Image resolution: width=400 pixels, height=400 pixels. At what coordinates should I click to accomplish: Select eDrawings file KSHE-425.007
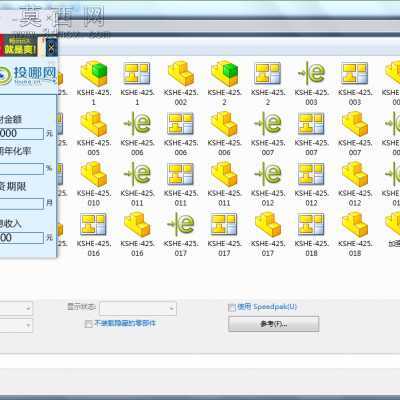coord(268,134)
